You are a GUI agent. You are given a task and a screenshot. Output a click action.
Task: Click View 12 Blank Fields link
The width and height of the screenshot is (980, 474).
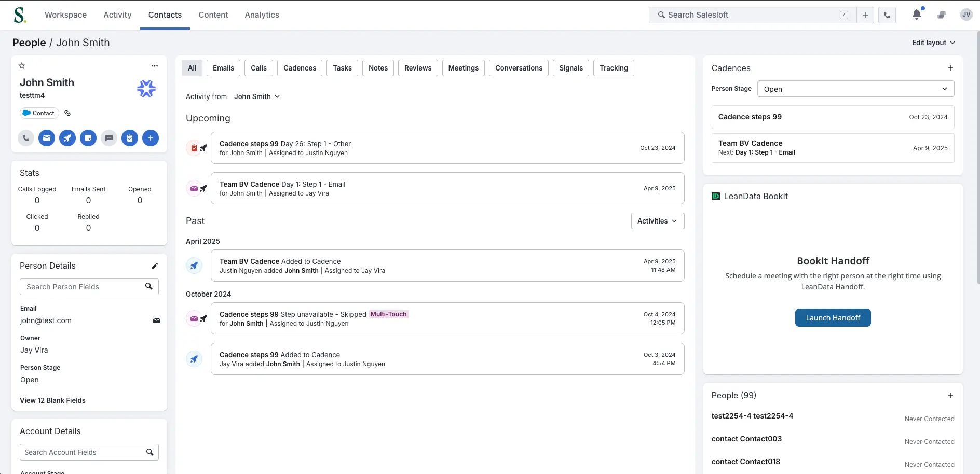[53, 400]
